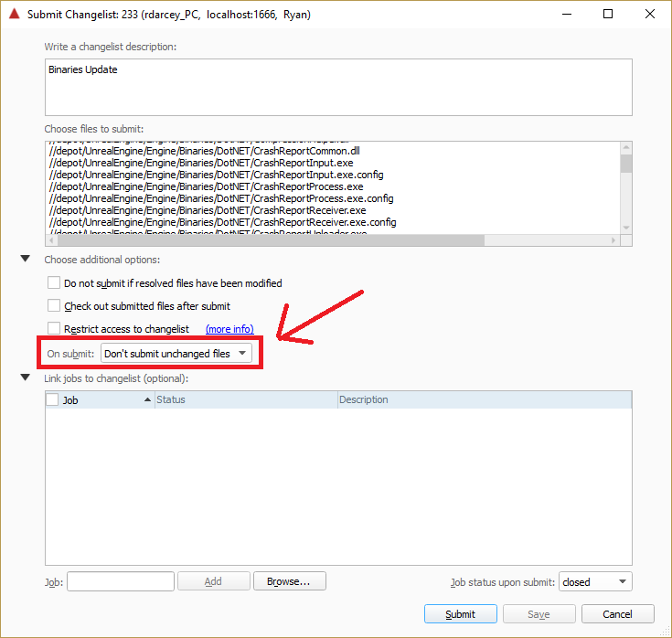Collapse the Choose additional options section

[26, 259]
